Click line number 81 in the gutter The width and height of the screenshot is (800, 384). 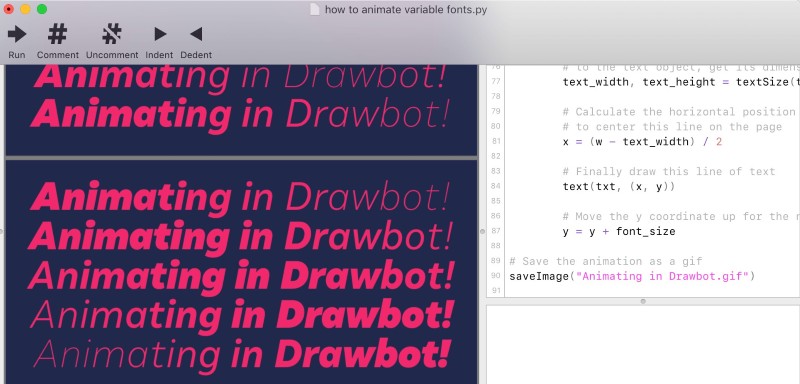[x=495, y=141]
